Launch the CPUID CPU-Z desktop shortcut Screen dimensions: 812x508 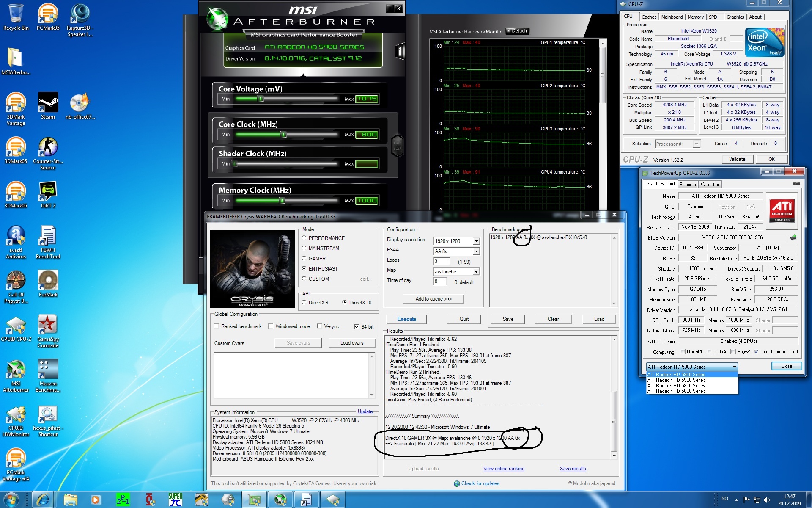(x=16, y=328)
